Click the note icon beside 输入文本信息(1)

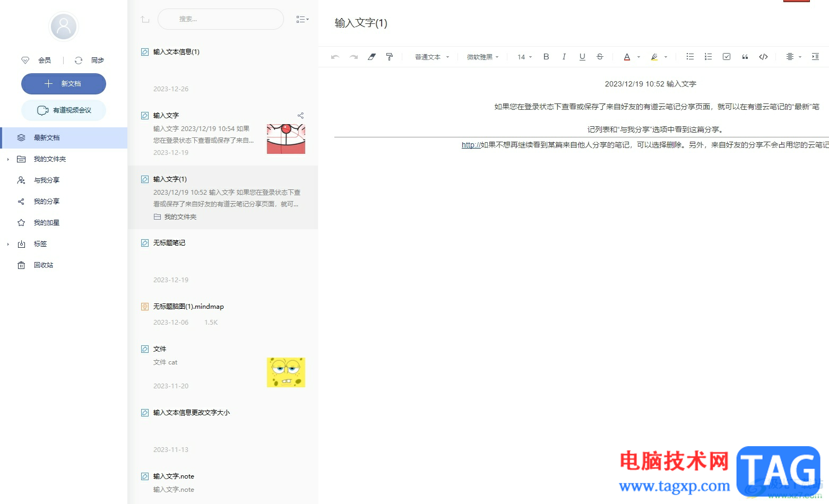[145, 51]
